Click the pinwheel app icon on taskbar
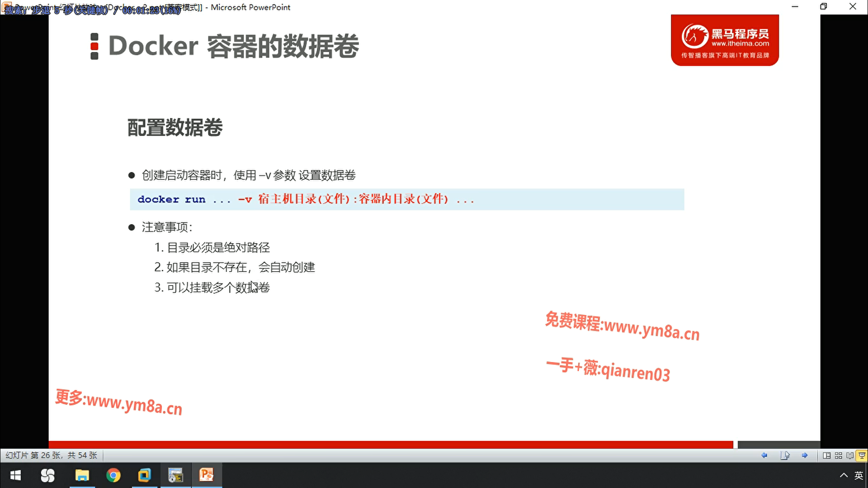 [x=47, y=475]
